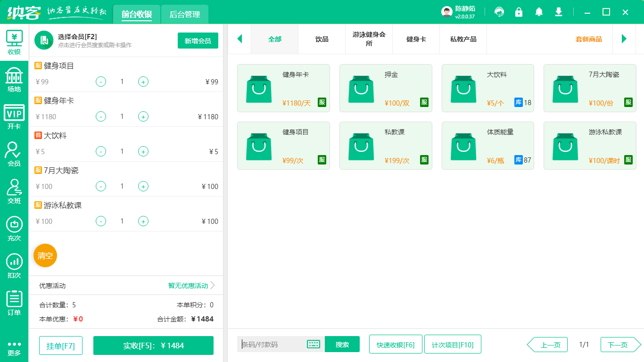Click the 清空 clear cart circle
Screen dimensions: 644x362
[45, 255]
